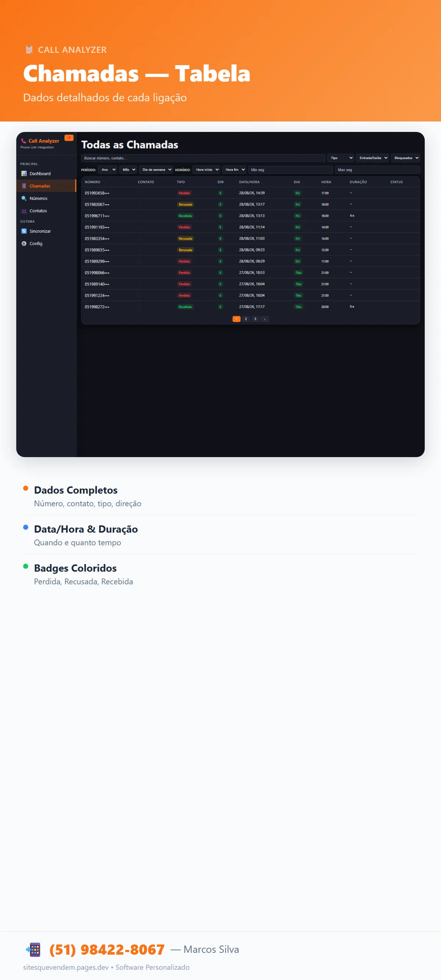Screen dimensions: 441x980
Task: Click the Recebida badge for 051996711
Action: tap(185, 216)
